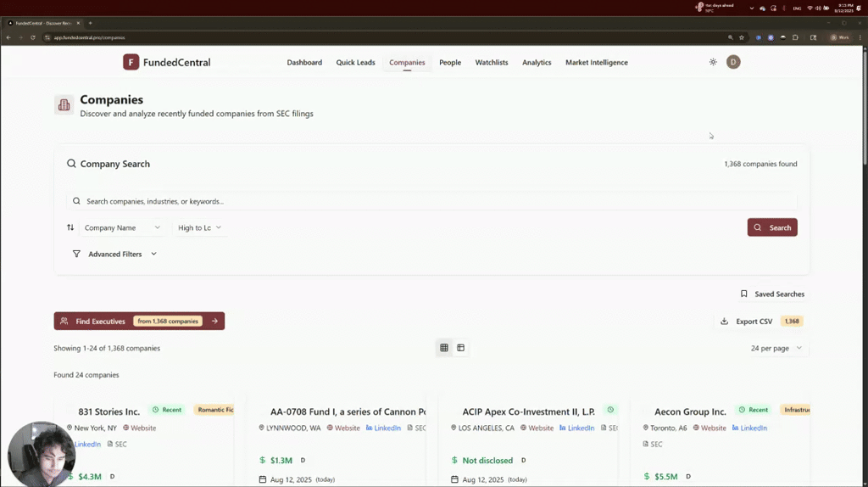Open browser three-dot menu
Screen dimensions: 868x487
[860, 37]
